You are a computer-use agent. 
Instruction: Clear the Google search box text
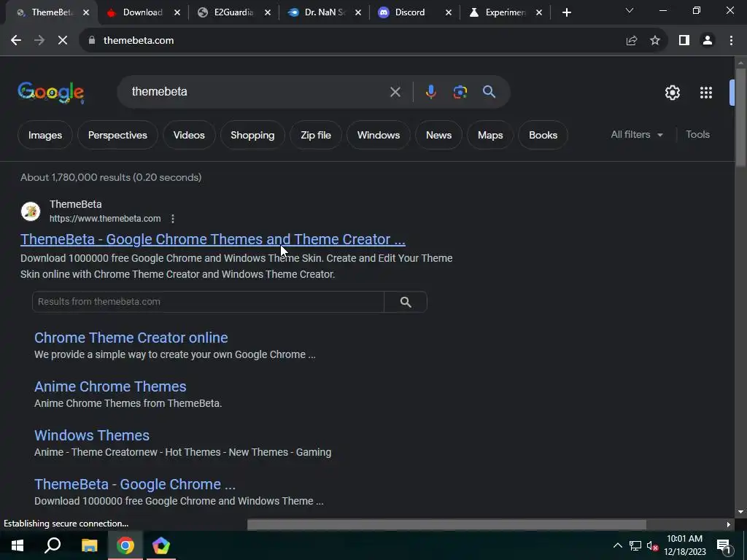[395, 92]
